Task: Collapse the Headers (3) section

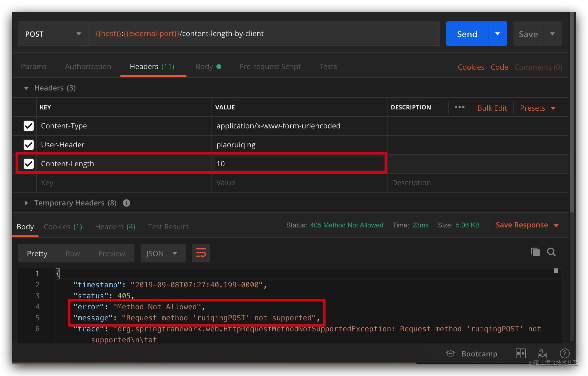Action: click(x=26, y=88)
